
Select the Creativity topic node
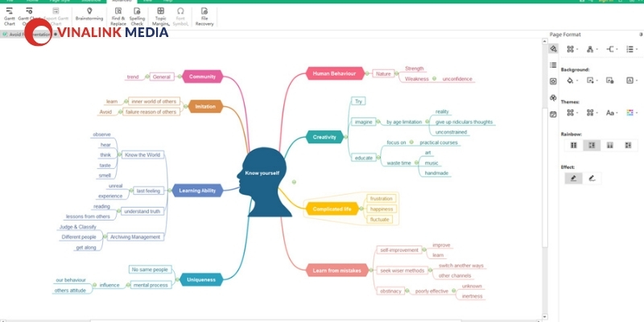point(324,137)
